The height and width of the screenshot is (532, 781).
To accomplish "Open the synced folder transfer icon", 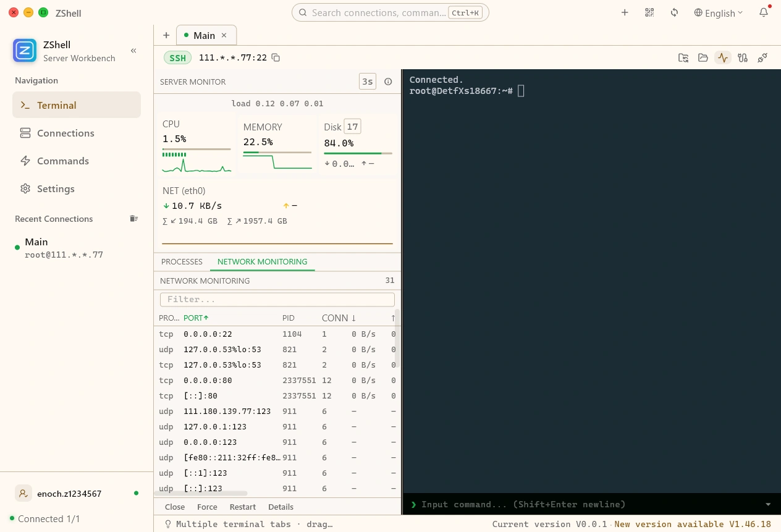I will tap(683, 57).
